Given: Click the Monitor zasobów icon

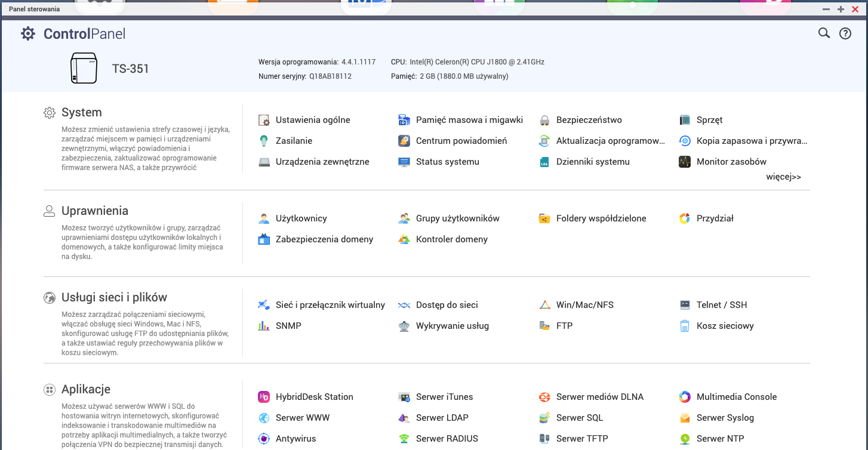Looking at the screenshot, I should tap(685, 162).
